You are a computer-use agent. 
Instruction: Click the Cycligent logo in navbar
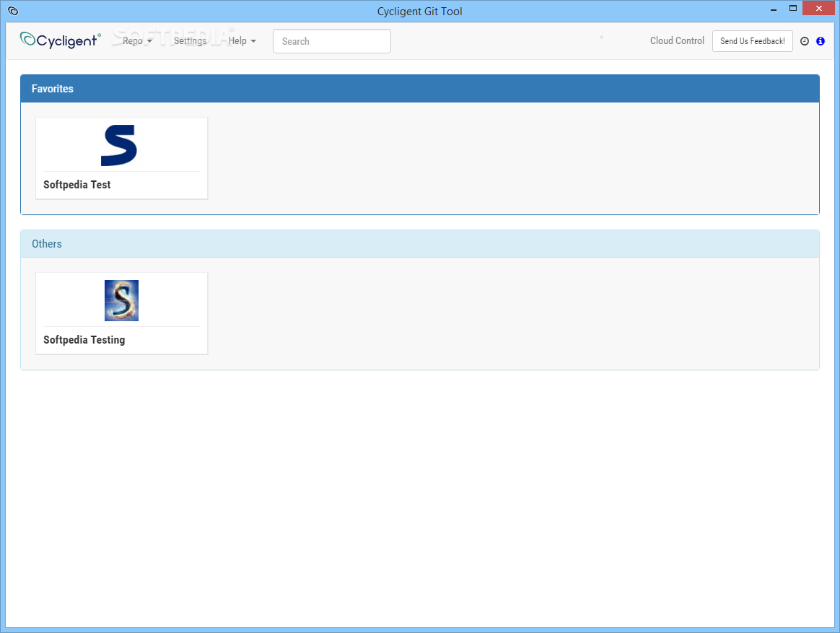[60, 40]
